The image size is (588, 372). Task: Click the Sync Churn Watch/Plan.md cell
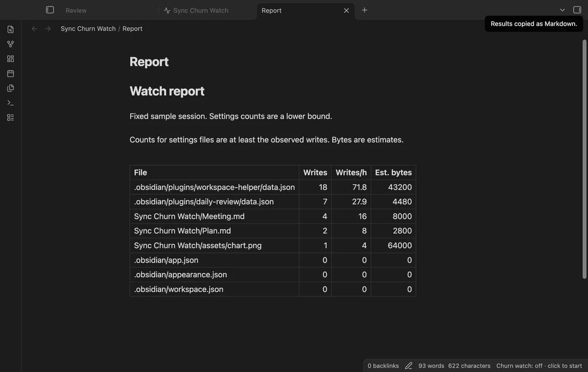click(214, 231)
